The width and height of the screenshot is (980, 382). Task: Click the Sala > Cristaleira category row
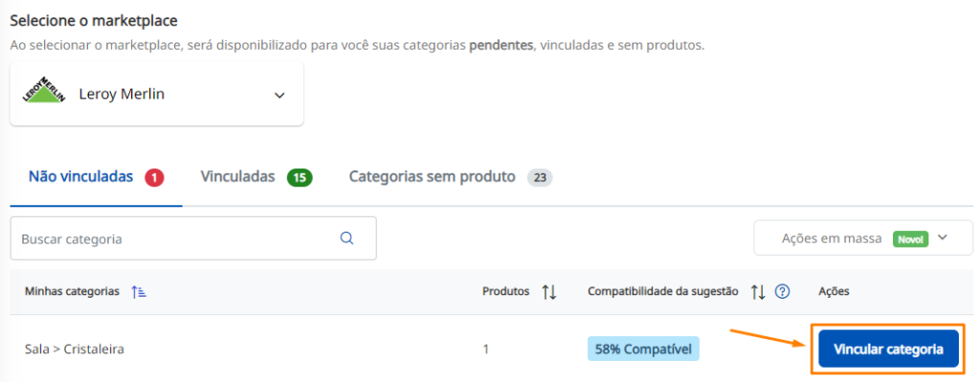click(x=489, y=348)
